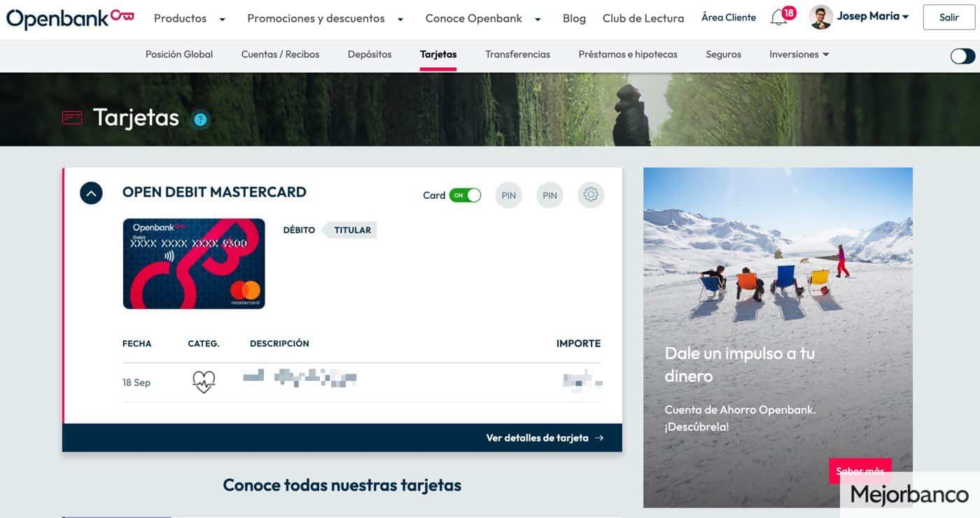The width and height of the screenshot is (980, 518).
Task: Open the Josep Maria user dropdown
Action: click(873, 17)
